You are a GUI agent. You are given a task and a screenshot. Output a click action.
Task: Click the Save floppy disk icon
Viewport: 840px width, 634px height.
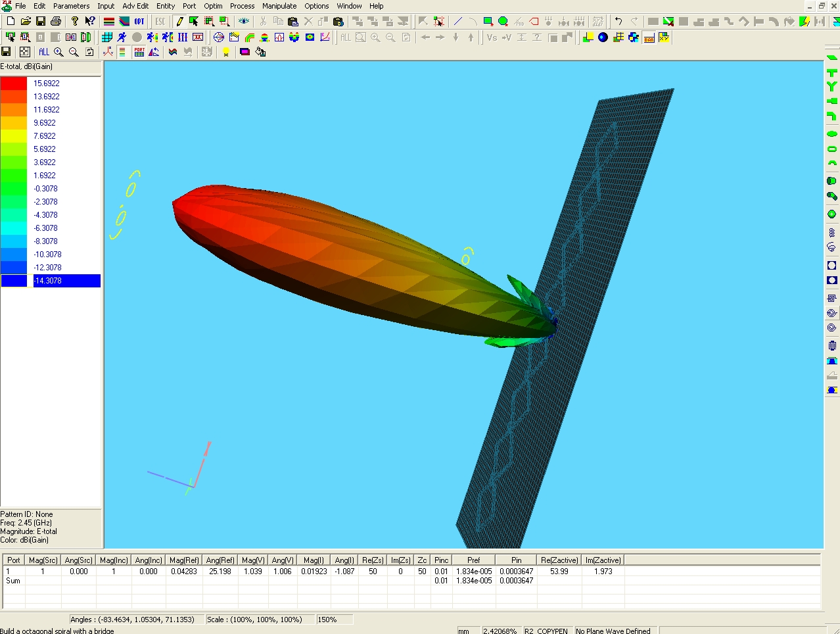(41, 22)
